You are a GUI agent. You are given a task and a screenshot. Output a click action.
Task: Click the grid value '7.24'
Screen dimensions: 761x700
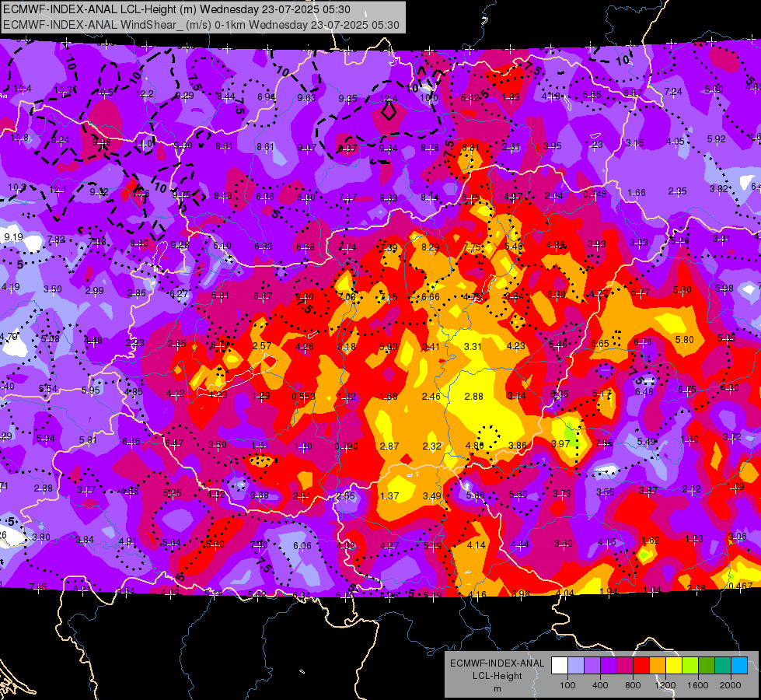pos(673,91)
